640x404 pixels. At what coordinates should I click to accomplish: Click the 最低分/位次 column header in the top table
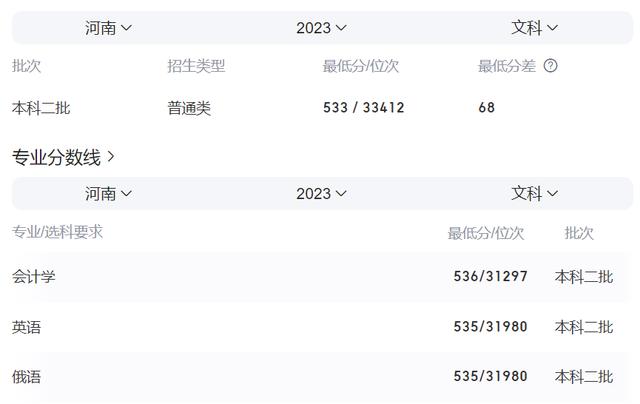[360, 66]
